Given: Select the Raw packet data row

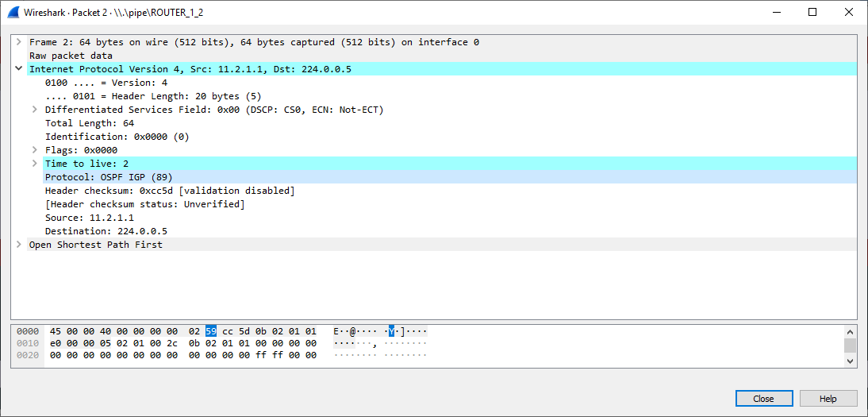Looking at the screenshot, I should click(441, 56).
